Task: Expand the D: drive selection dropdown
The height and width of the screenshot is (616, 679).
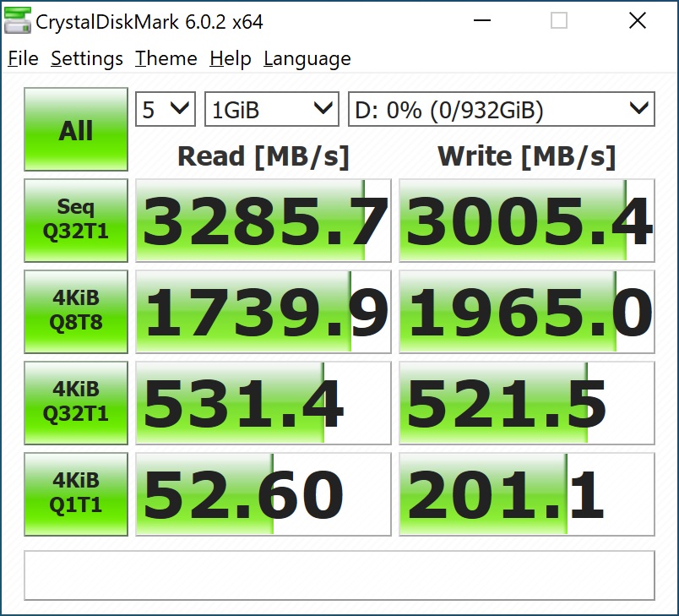Action: tap(502, 109)
